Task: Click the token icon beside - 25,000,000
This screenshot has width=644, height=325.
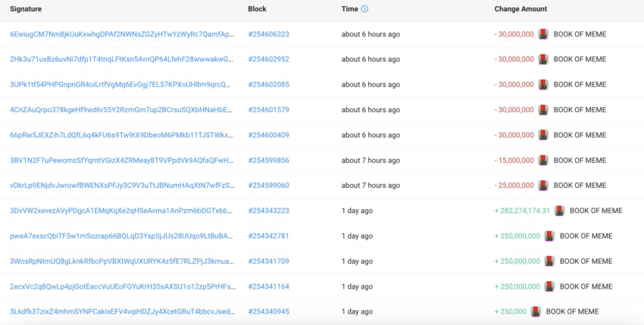Action: (x=543, y=186)
